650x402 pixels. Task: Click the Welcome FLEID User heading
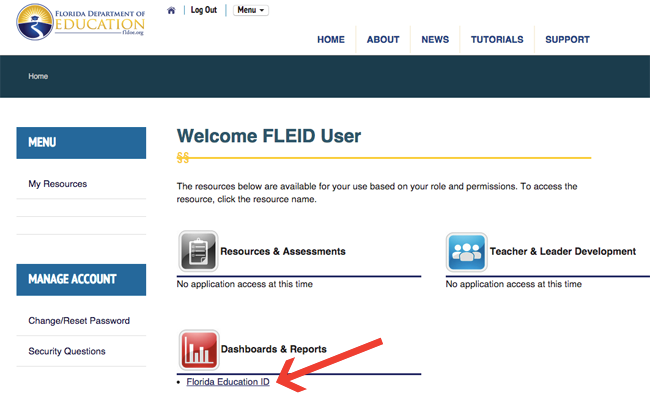click(269, 136)
